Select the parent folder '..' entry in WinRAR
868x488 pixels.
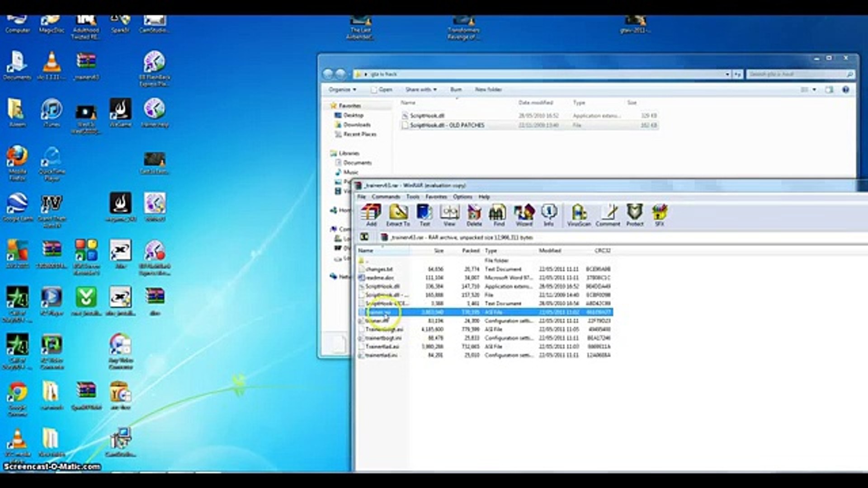(x=485, y=260)
